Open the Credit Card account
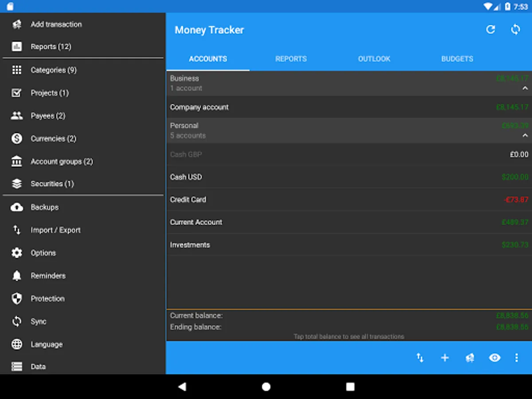Image resolution: width=532 pixels, height=399 pixels. pos(349,199)
